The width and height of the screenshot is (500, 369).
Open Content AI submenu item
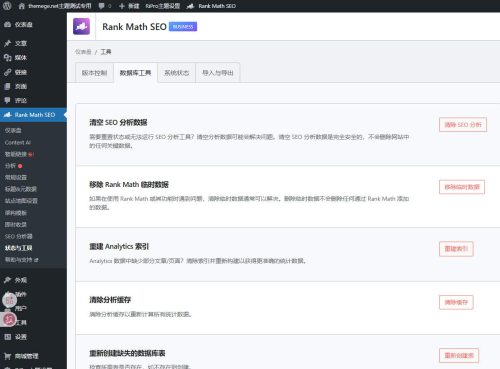coord(18,142)
